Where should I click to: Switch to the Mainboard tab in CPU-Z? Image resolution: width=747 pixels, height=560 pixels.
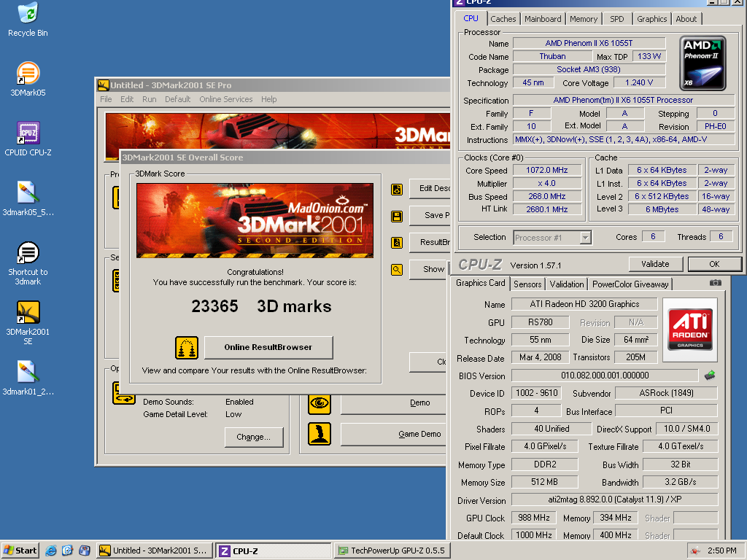543,19
